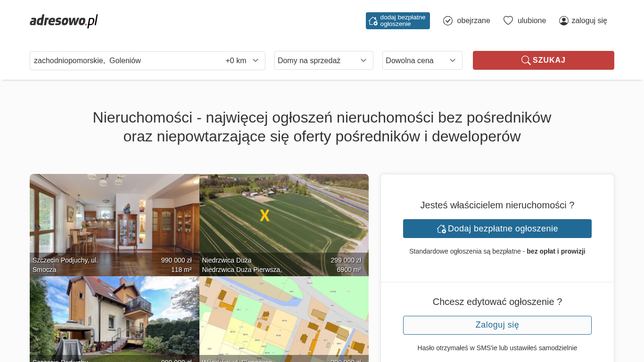
Task: Open the plot map listing thumbnail
Action: pos(284,316)
